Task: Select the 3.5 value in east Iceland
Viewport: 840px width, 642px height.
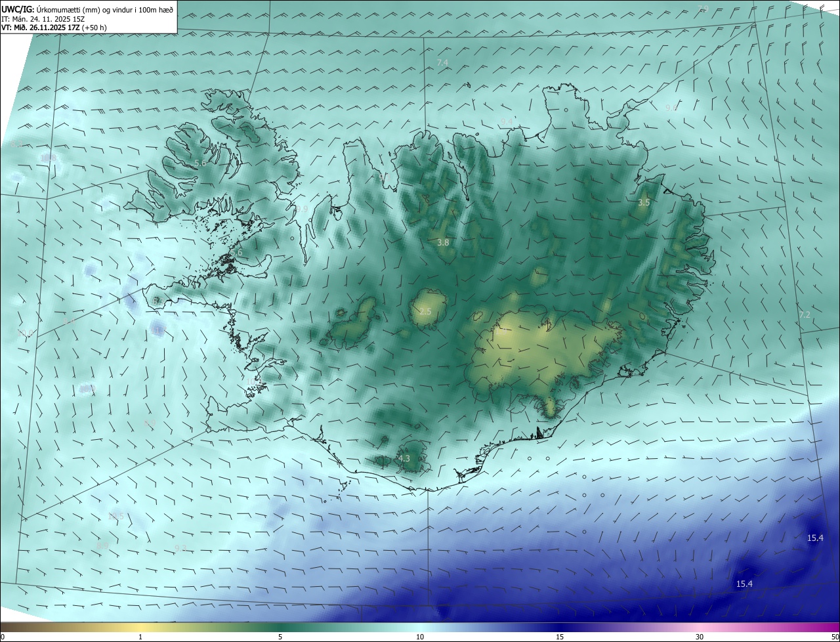Action: pos(644,203)
